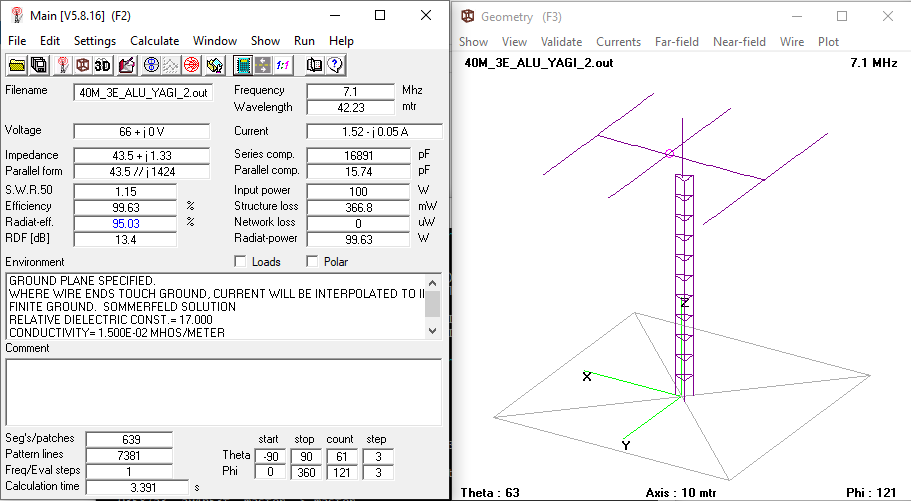Click the Geometry window title cube icon
The image size is (911, 501).
point(468,16)
